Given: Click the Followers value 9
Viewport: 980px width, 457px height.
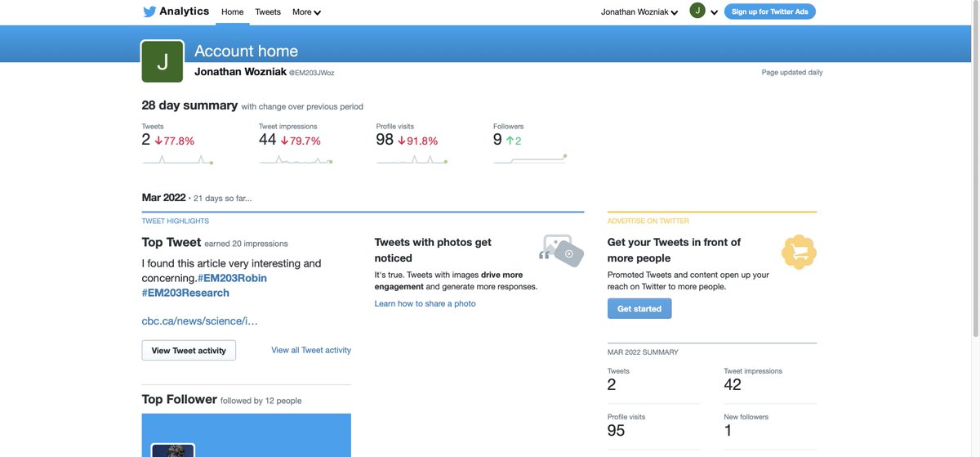Looking at the screenshot, I should [x=497, y=140].
